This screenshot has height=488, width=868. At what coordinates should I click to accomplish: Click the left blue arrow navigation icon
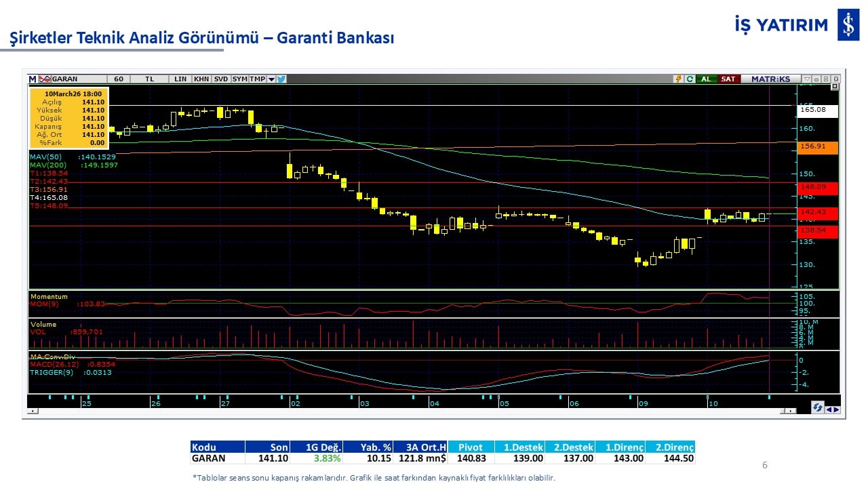(x=829, y=409)
